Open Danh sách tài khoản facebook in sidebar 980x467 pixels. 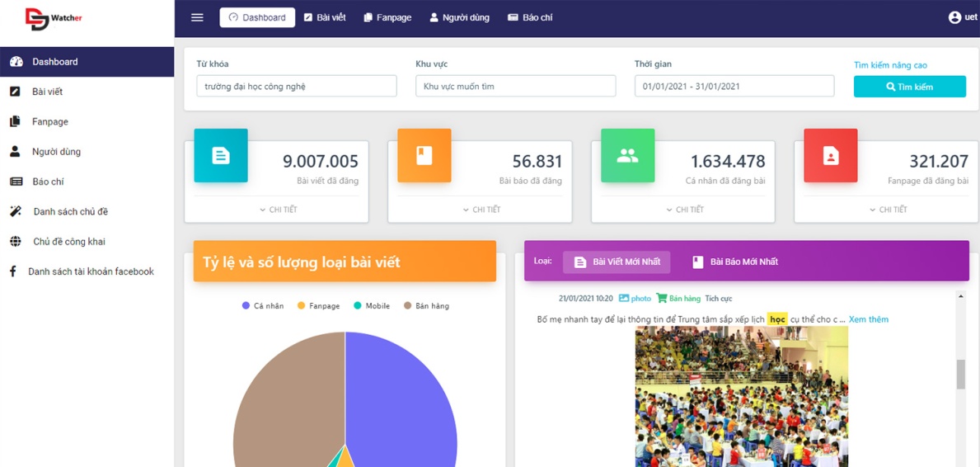tap(91, 271)
